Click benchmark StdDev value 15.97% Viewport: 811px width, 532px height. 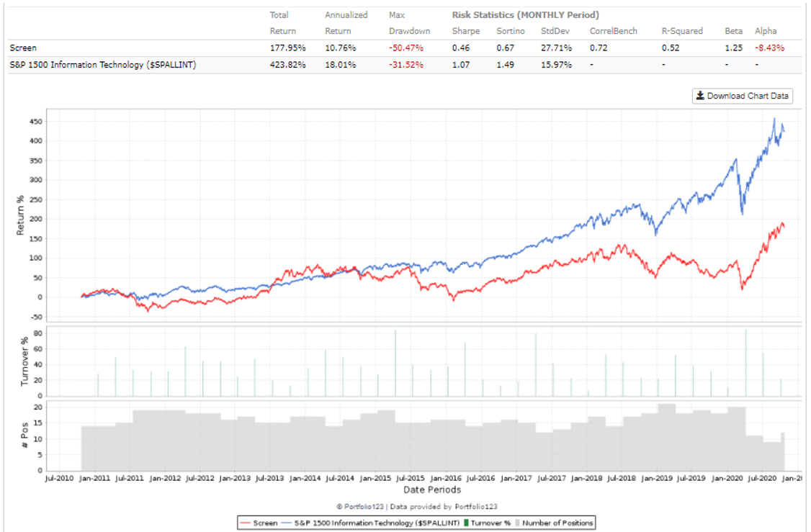(557, 65)
